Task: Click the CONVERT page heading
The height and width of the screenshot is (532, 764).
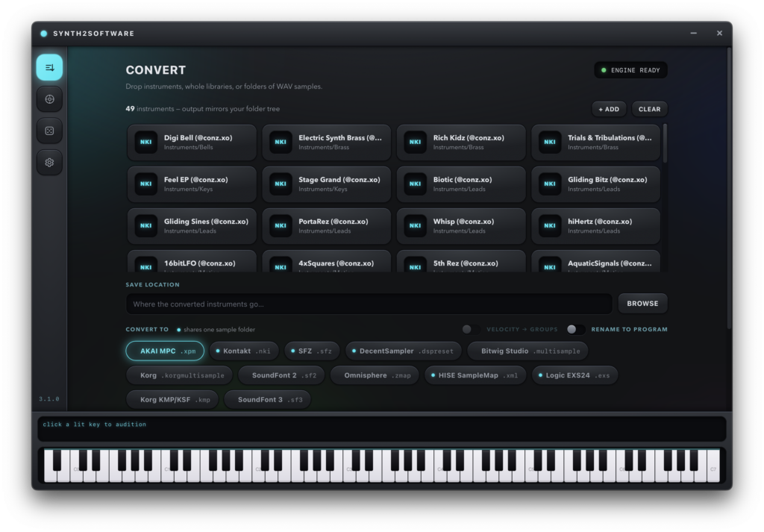Action: click(156, 70)
